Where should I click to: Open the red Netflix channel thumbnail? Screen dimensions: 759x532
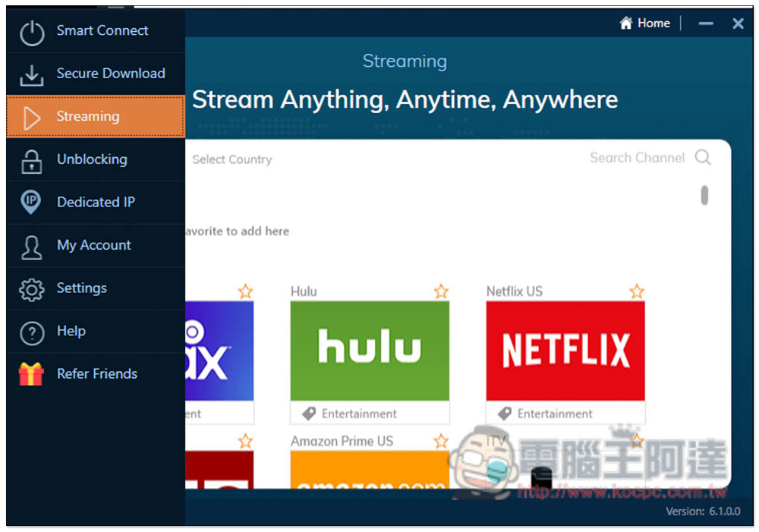(x=565, y=351)
